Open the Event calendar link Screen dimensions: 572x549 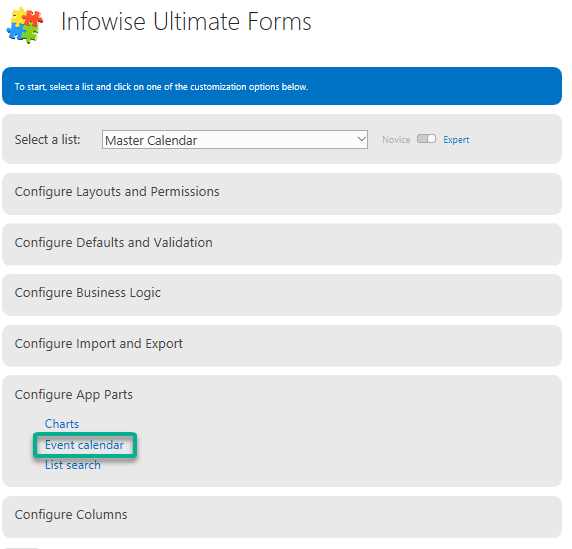coord(84,445)
